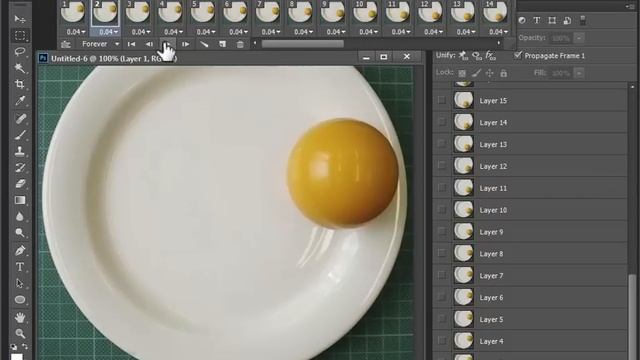Filter layers by shape icon
640x360 pixels.
(x=552, y=20)
